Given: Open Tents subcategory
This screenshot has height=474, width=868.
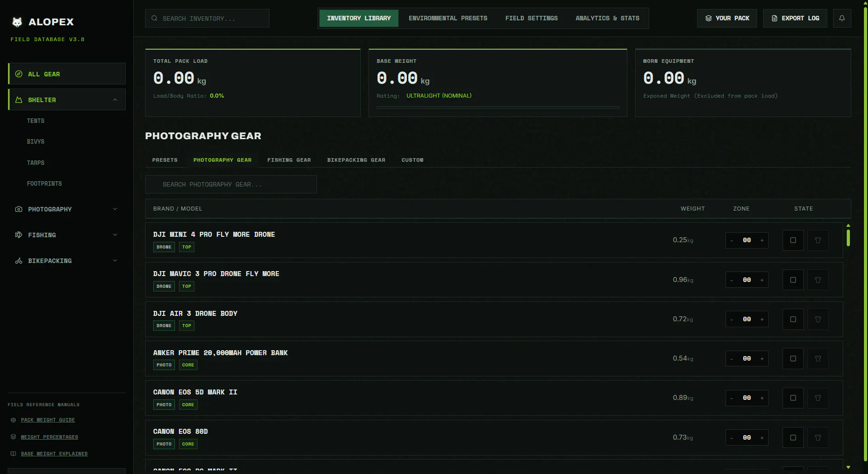Looking at the screenshot, I should [x=36, y=121].
